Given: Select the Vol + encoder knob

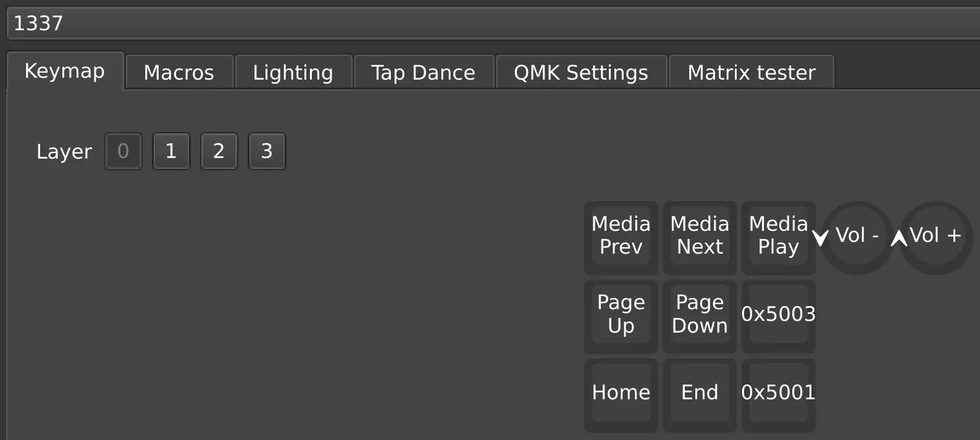Looking at the screenshot, I should tap(936, 237).
